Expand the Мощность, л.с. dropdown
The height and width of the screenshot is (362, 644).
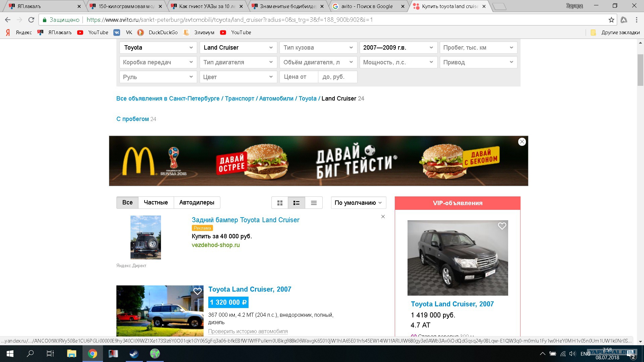[x=398, y=62]
